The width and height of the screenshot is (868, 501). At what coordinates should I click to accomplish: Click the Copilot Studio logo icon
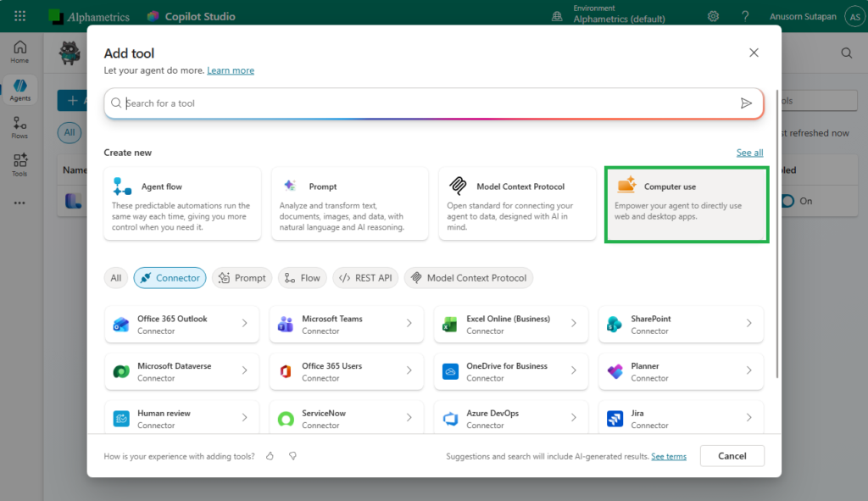point(153,16)
